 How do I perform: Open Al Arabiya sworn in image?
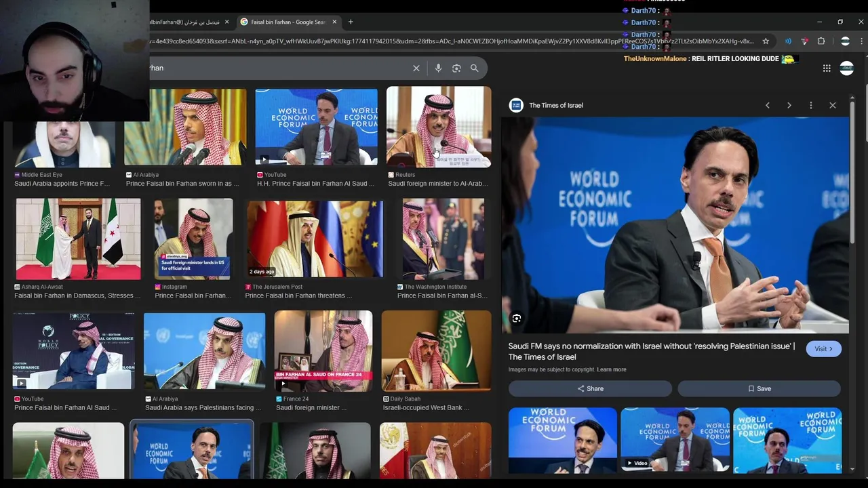(x=185, y=127)
